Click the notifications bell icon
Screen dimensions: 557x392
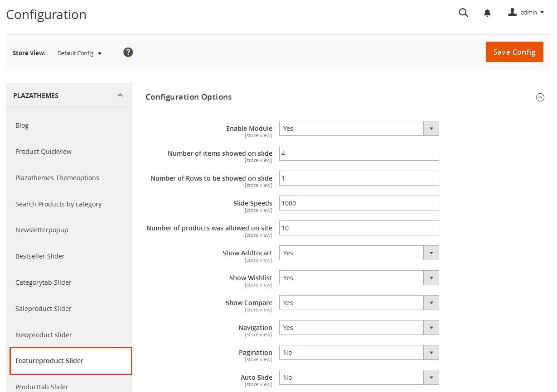click(487, 13)
